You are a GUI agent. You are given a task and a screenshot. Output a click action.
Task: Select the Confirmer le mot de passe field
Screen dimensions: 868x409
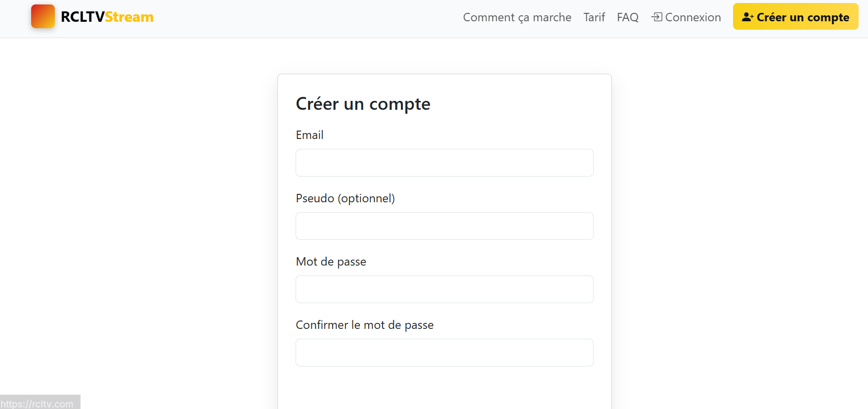coord(444,353)
